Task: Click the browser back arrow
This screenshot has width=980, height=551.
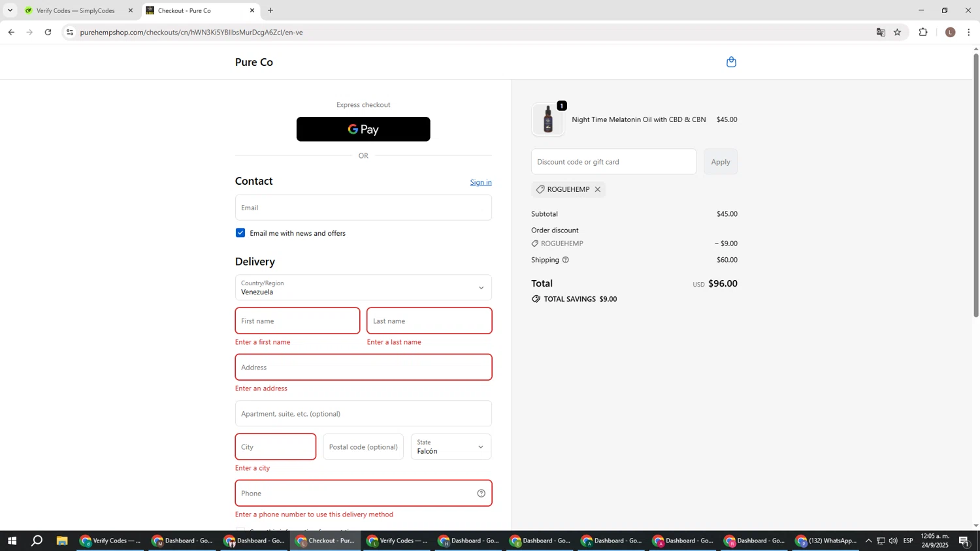Action: click(11, 32)
